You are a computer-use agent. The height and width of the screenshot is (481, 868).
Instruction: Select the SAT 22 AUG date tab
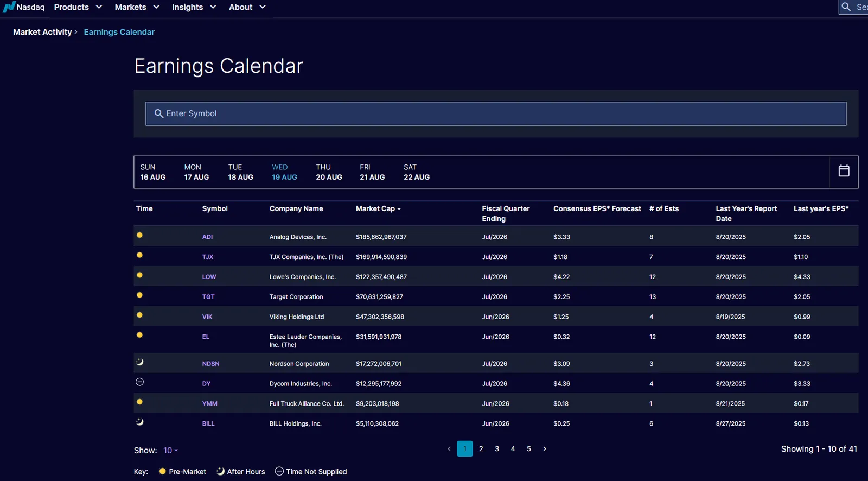click(x=417, y=172)
